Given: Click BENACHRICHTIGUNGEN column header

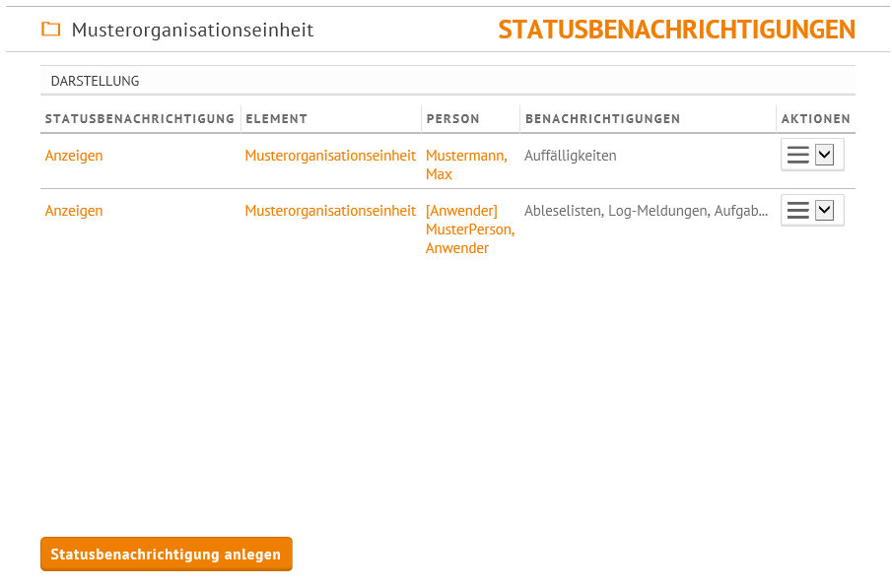Looking at the screenshot, I should tap(602, 119).
